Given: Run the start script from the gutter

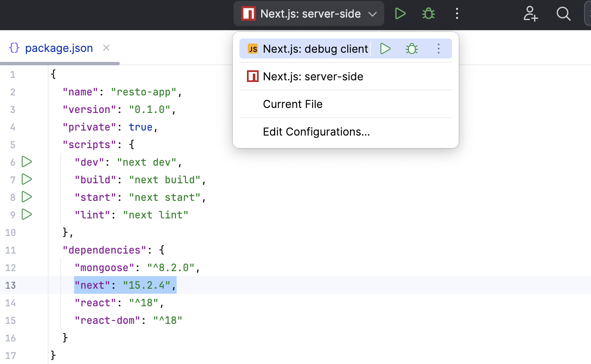Looking at the screenshot, I should 26,197.
